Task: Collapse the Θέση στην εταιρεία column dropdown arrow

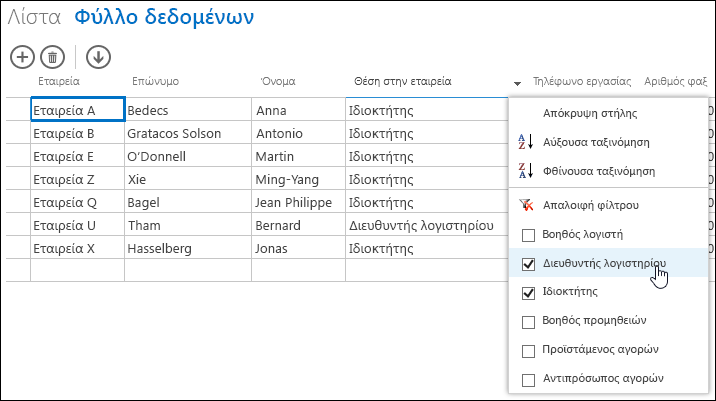Action: (517, 84)
